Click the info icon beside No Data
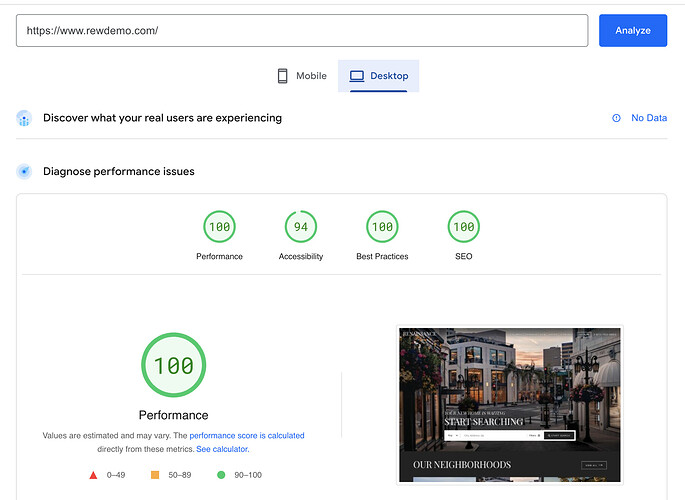685x500 pixels. tap(616, 118)
